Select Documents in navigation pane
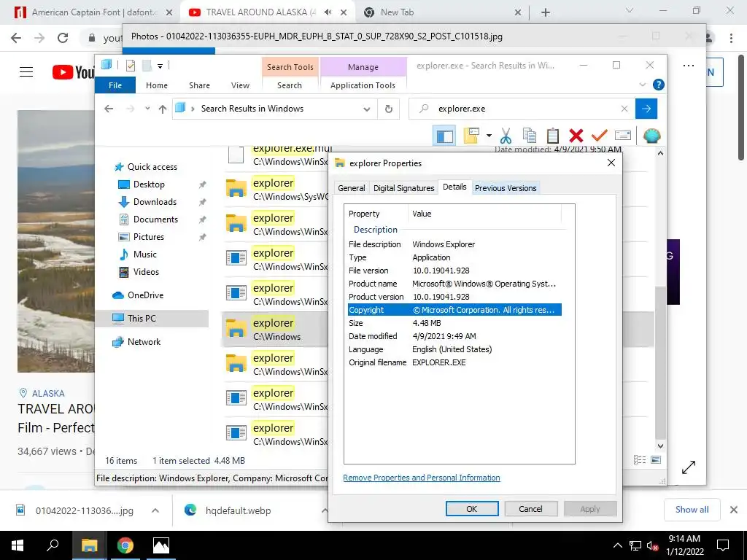This screenshot has width=747, height=560. click(155, 219)
